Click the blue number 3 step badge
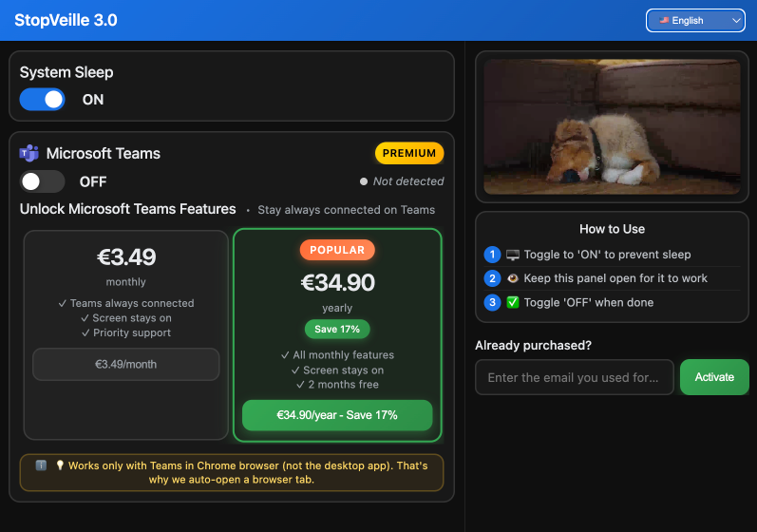Screen dimensions: 757x532 click(x=492, y=302)
